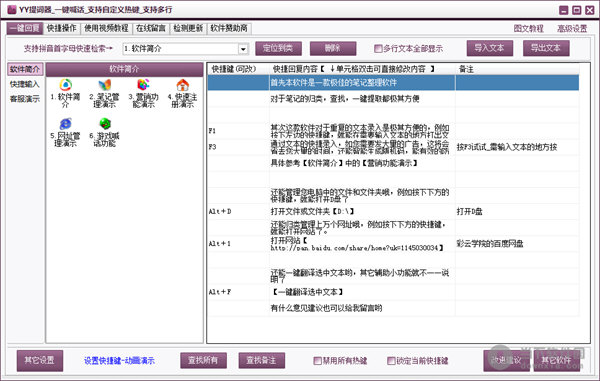Select the Alt+F hotkey cell

pos(239,292)
